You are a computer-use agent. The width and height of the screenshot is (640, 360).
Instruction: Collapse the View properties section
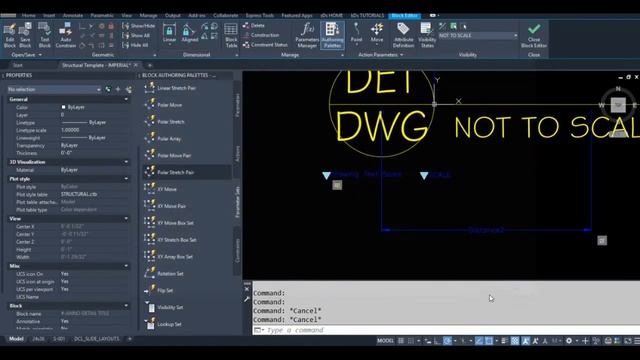click(x=126, y=219)
